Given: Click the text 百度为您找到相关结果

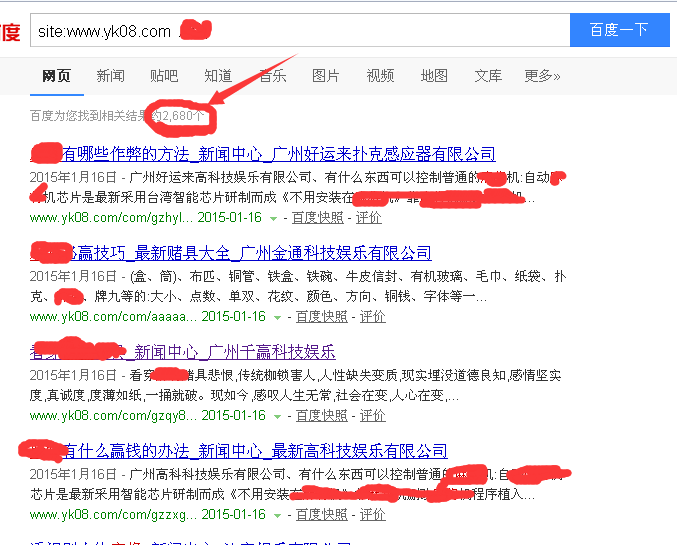Looking at the screenshot, I should tap(90, 116).
